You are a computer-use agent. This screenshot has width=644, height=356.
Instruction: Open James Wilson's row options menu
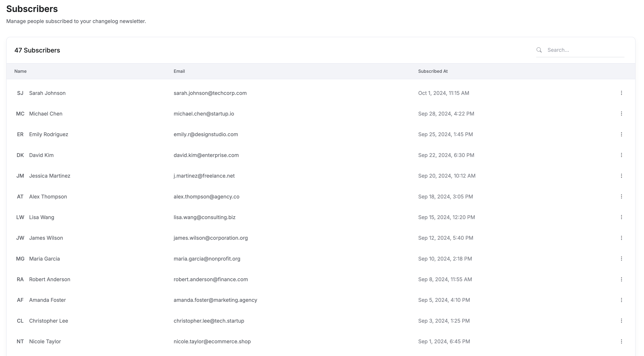coord(621,238)
